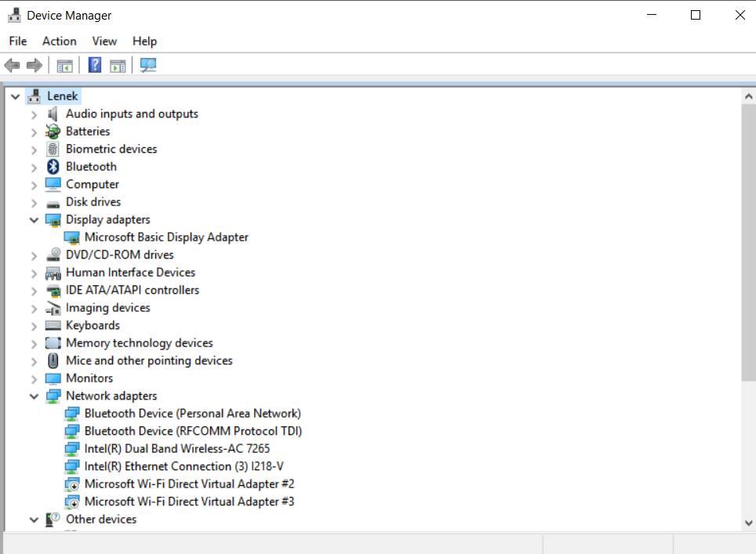The width and height of the screenshot is (756, 554).
Task: Open the View menu
Action: (x=104, y=42)
